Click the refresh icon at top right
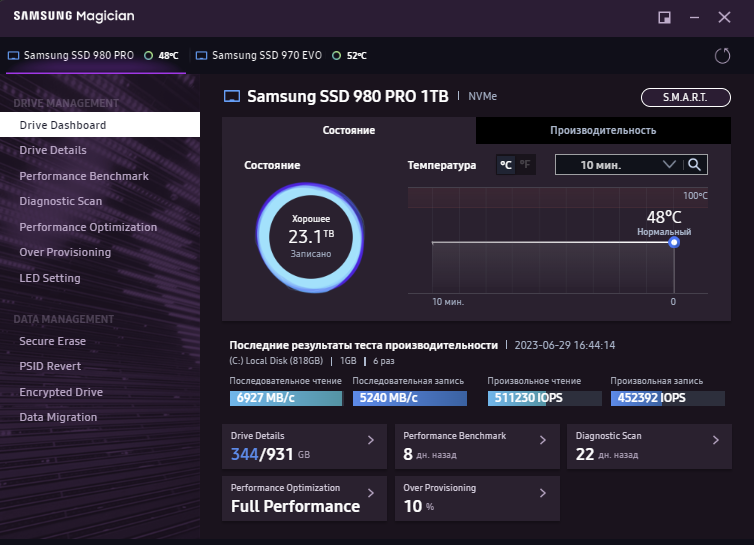Image resolution: width=754 pixels, height=545 pixels. pos(722,56)
